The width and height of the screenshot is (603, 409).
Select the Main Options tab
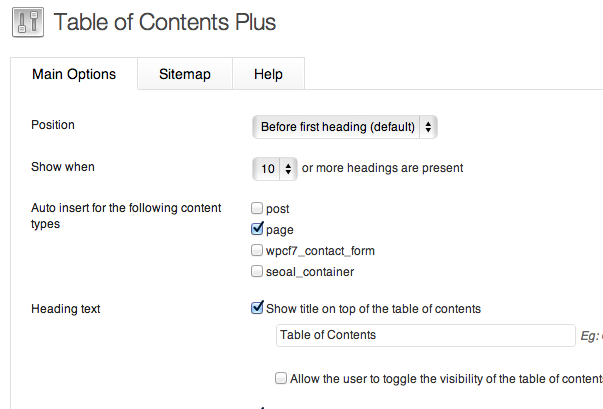74,74
